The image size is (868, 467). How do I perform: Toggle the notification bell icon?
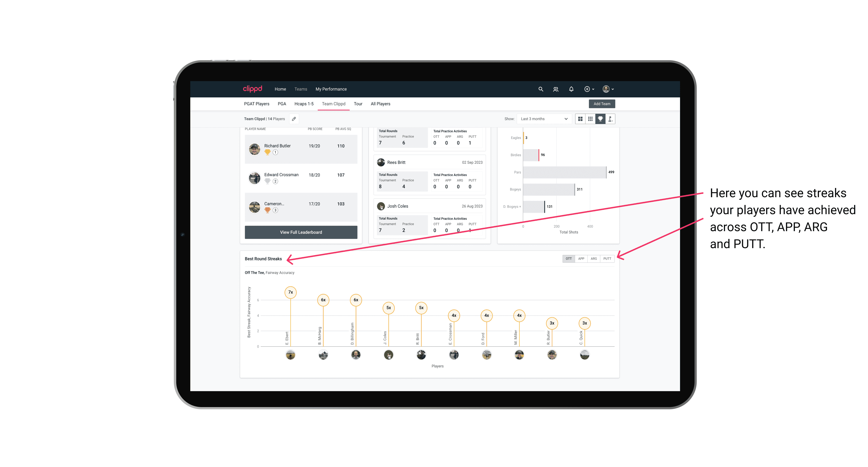[x=571, y=89]
